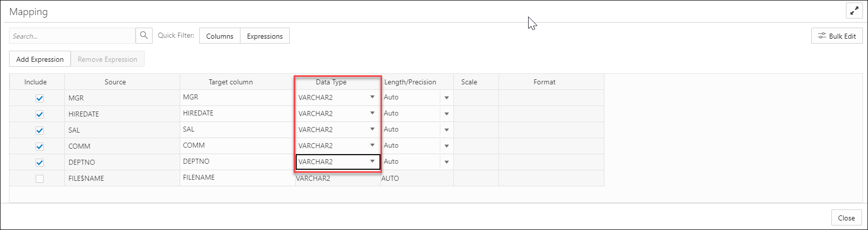The width and height of the screenshot is (868, 230).
Task: Open Length/Precision dropdown arrow for HIREDATE
Action: 446,114
